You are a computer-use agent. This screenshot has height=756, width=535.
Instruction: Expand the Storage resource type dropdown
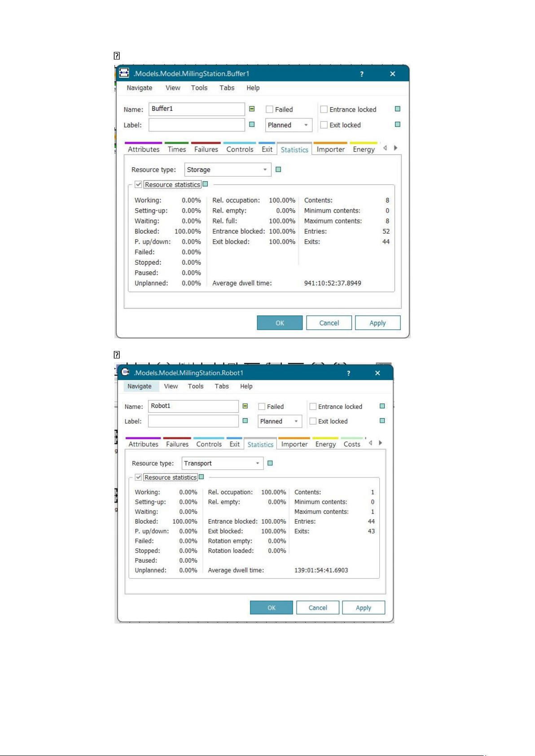(x=228, y=170)
